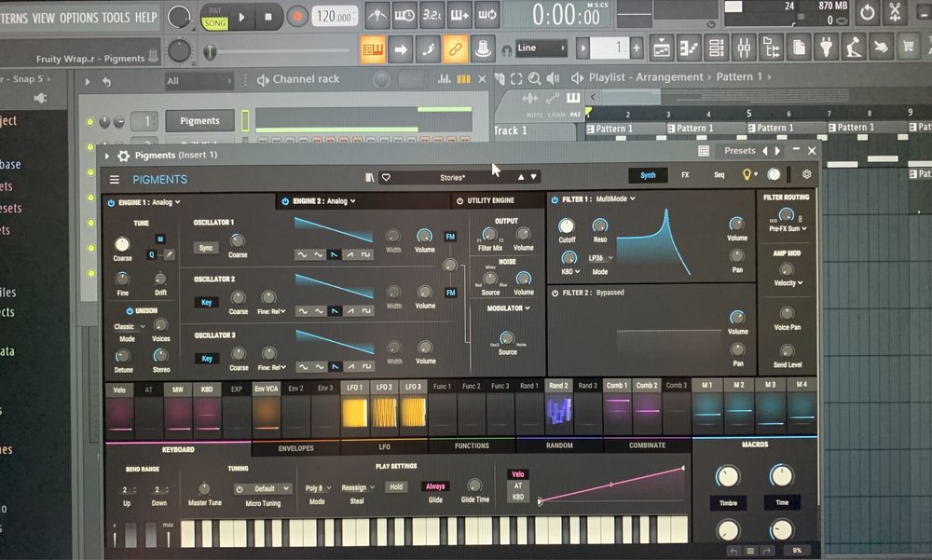This screenshot has width=932, height=560.
Task: Open Engine 2 Analog type dropdown
Action: pyautogui.click(x=340, y=201)
